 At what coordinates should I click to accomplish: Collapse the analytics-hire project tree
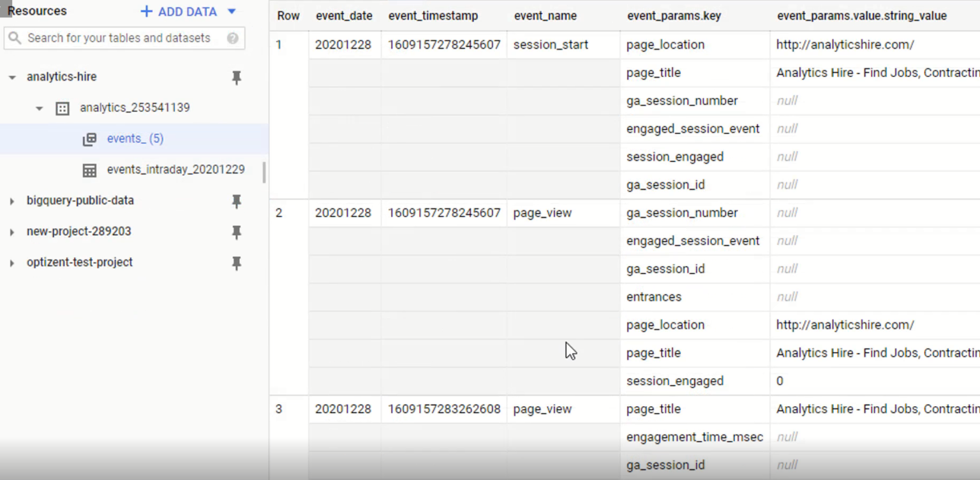click(11, 76)
